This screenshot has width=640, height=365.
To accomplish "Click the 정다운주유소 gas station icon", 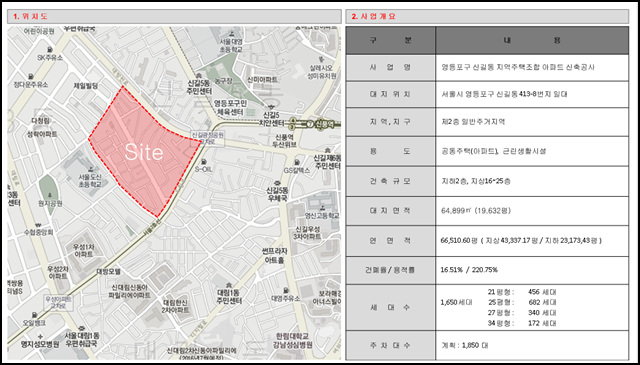I will coord(31,76).
